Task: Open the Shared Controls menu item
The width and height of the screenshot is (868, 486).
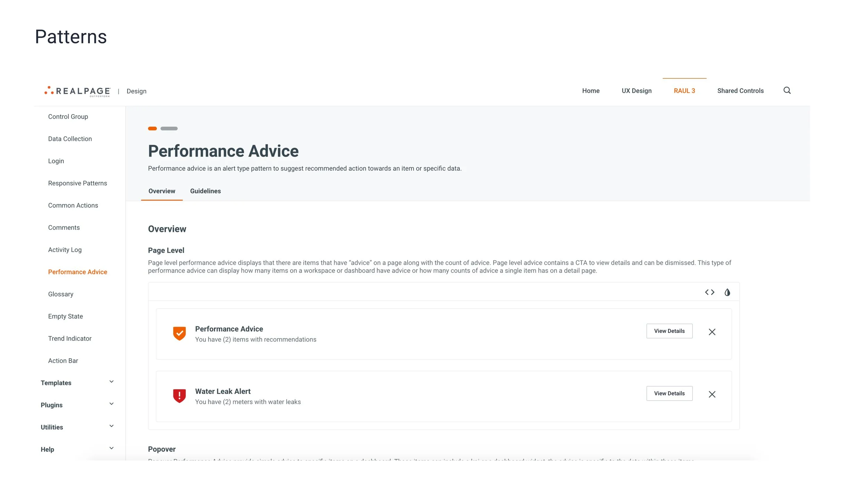Action: coord(740,91)
